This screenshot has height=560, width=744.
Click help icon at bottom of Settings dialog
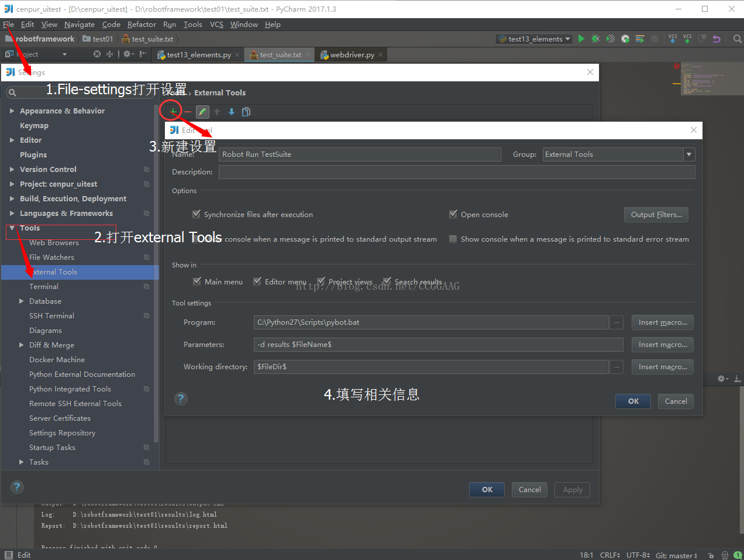[x=17, y=487]
